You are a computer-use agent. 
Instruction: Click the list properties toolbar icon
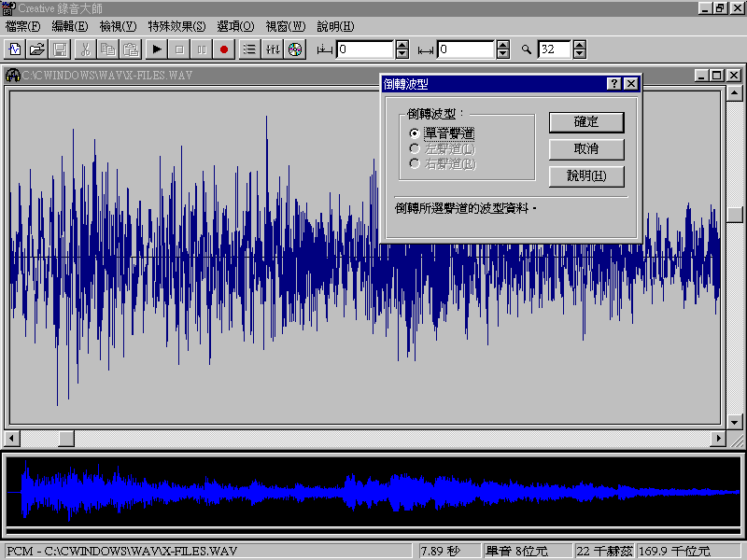pyautogui.click(x=249, y=49)
